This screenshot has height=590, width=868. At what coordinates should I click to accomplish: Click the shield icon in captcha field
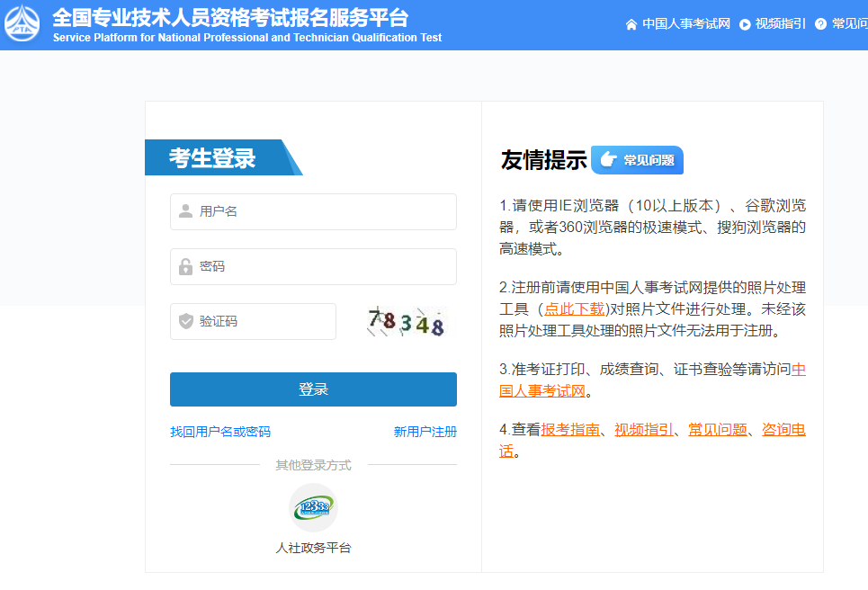click(185, 321)
